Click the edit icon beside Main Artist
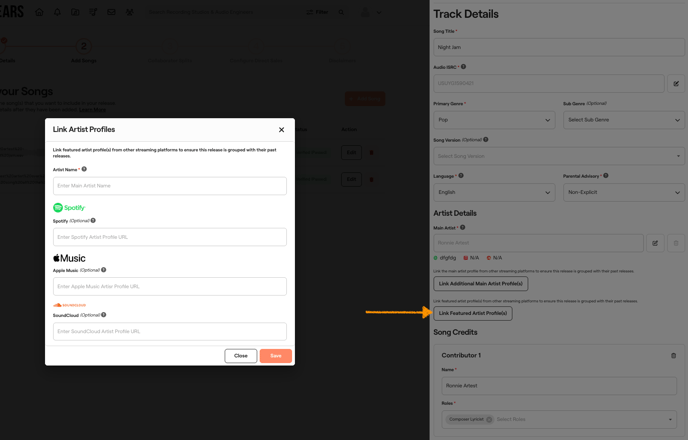Screen dimensions: 688x440 tap(655, 243)
